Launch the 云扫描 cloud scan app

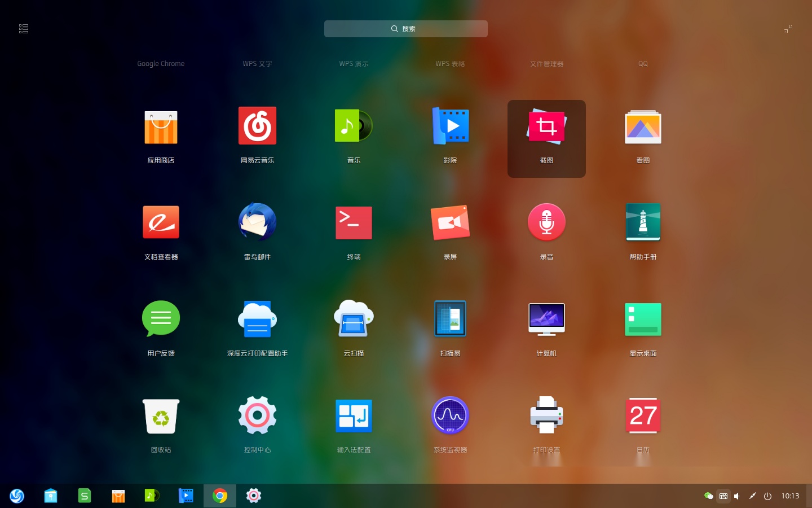354,319
